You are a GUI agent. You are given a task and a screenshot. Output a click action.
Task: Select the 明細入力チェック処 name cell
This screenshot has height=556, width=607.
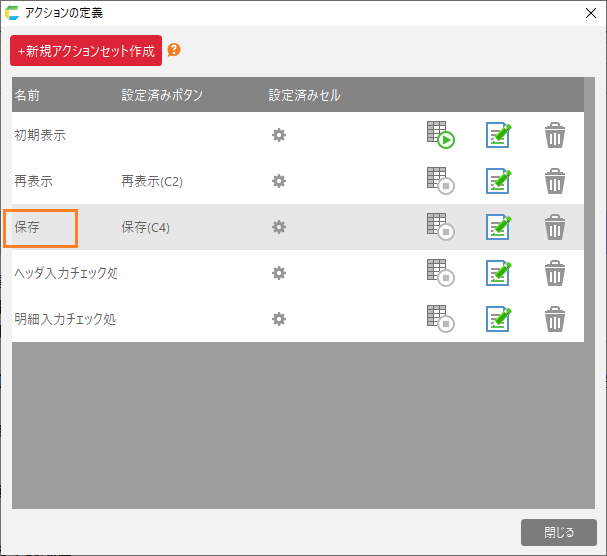point(65,319)
